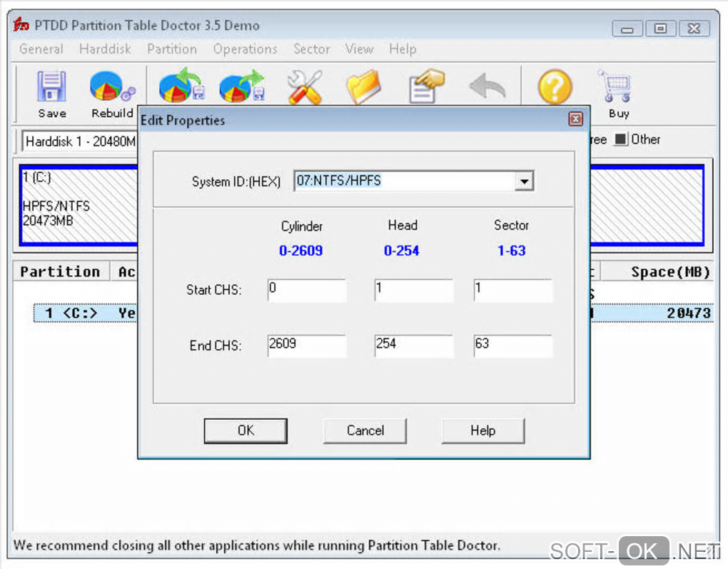Open the View menu

coord(359,49)
